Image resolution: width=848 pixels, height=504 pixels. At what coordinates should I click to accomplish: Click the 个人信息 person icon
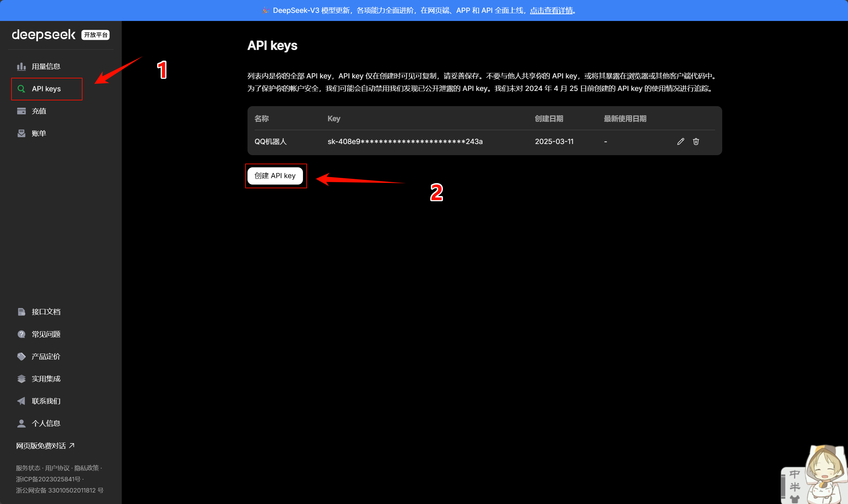tap(21, 424)
